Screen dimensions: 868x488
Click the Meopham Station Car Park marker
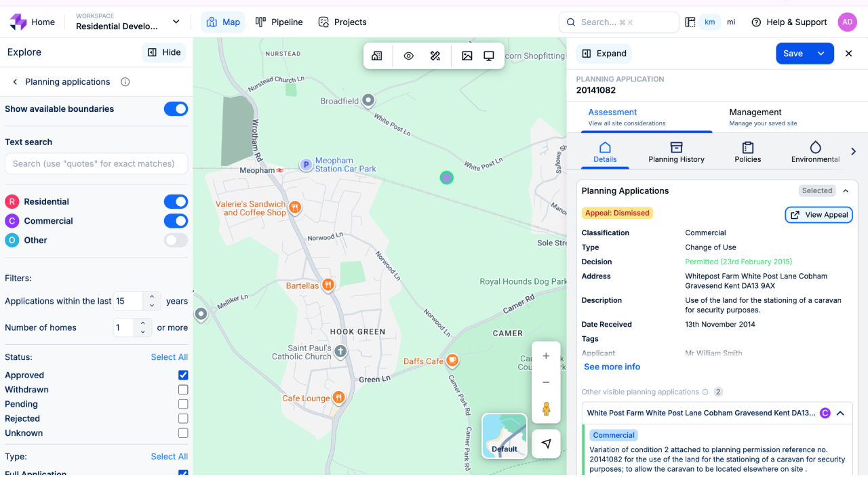(x=306, y=165)
